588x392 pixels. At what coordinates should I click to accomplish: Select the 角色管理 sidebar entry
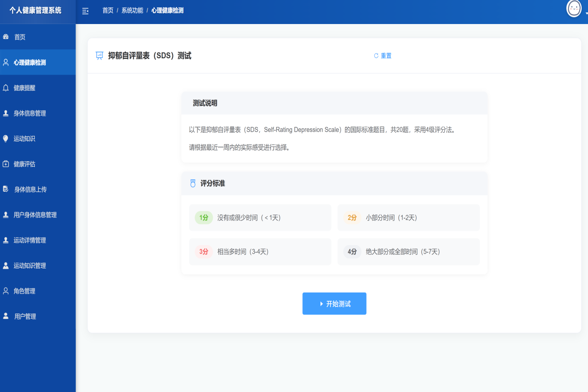pyautogui.click(x=24, y=291)
